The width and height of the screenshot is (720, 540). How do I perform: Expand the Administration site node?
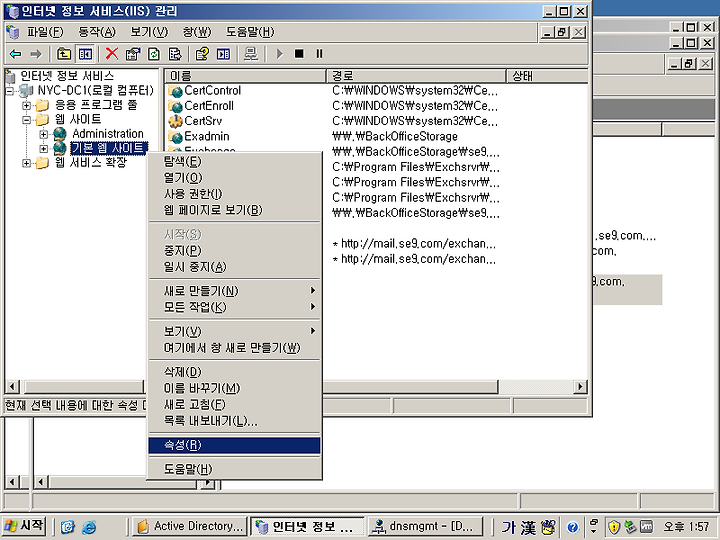pos(43,134)
